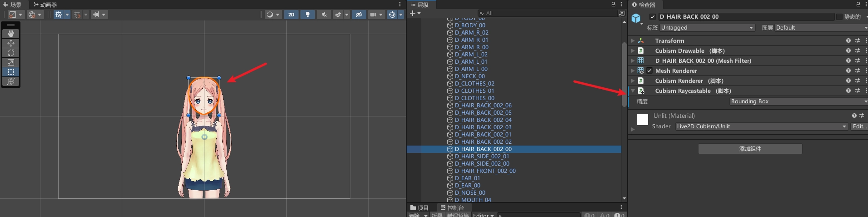Select D_CLOTHES_02 in hierarchy
Viewport: 868px width, 217px height.
[x=474, y=84]
